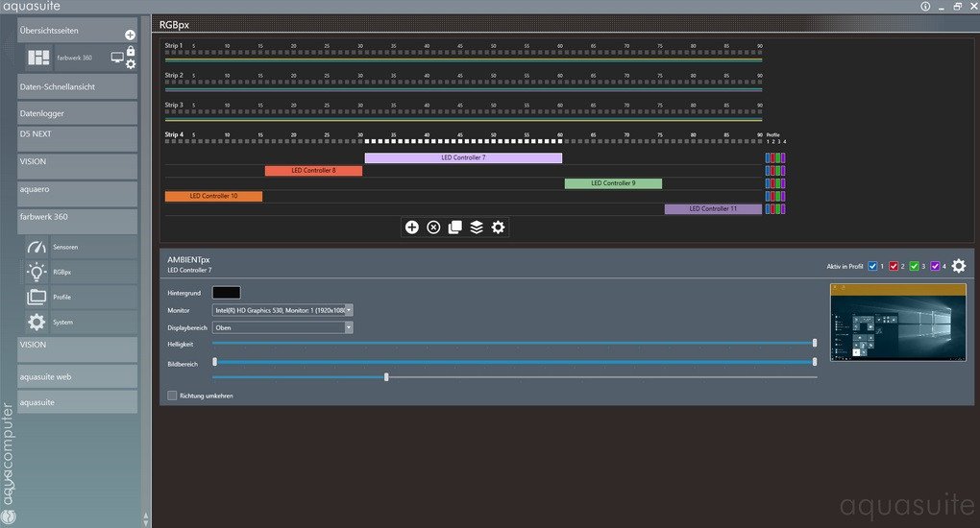
Task: Expand the Datenlogger section in the sidebar
Action: click(77, 113)
